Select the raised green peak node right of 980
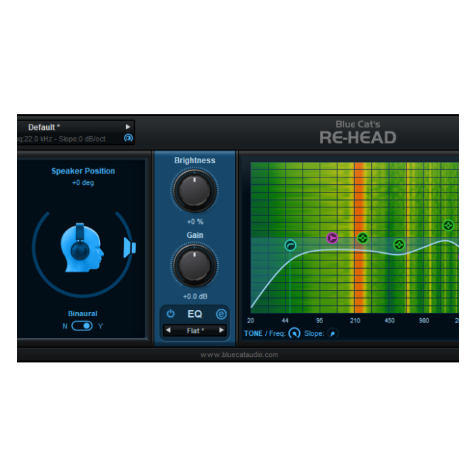This screenshot has height=476, width=476. pos(448,226)
